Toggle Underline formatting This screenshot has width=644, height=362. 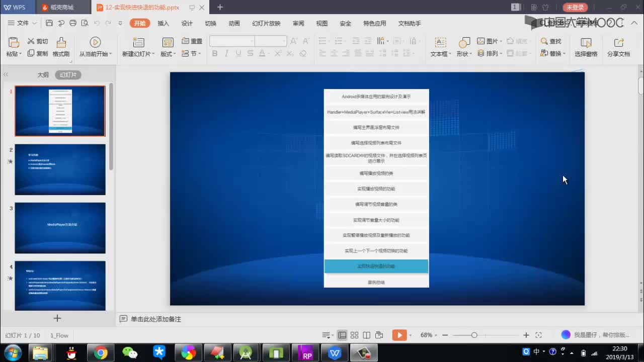pos(238,53)
